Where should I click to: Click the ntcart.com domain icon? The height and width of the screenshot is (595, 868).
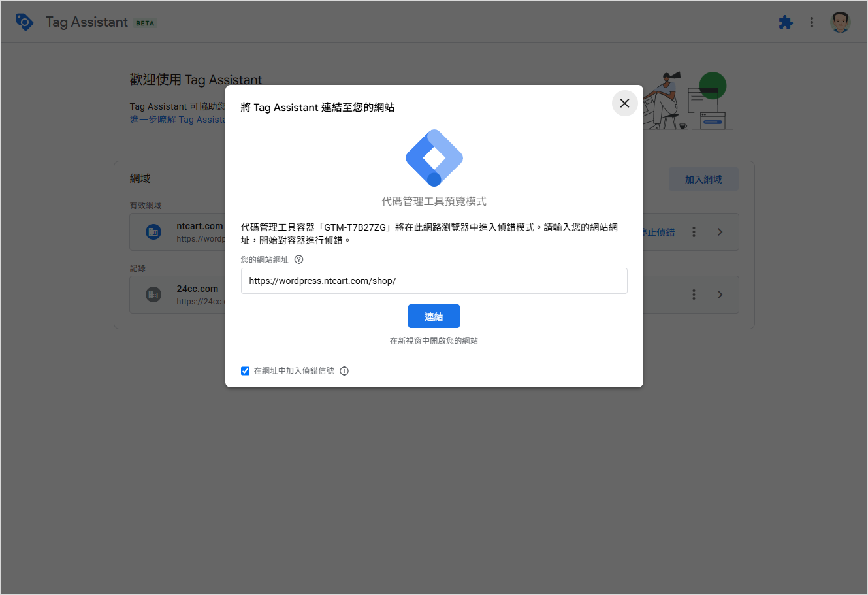153,232
